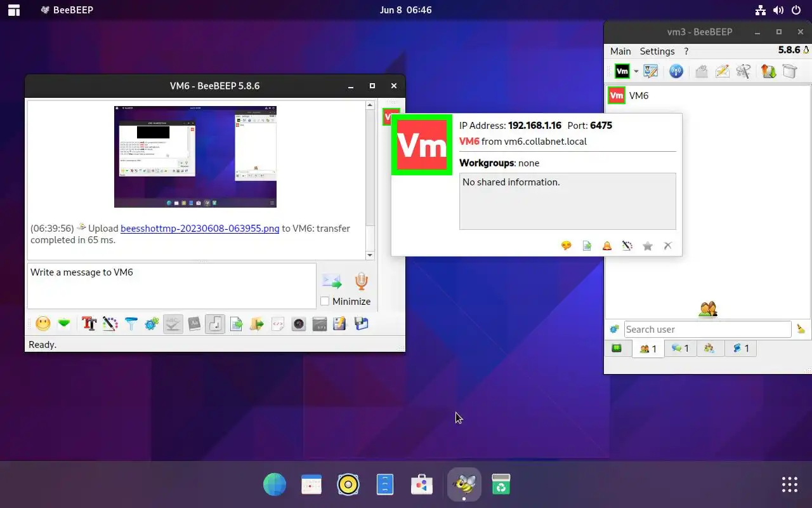Viewport: 812px width, 508px height.
Task: Click the Search user field
Action: (707, 329)
